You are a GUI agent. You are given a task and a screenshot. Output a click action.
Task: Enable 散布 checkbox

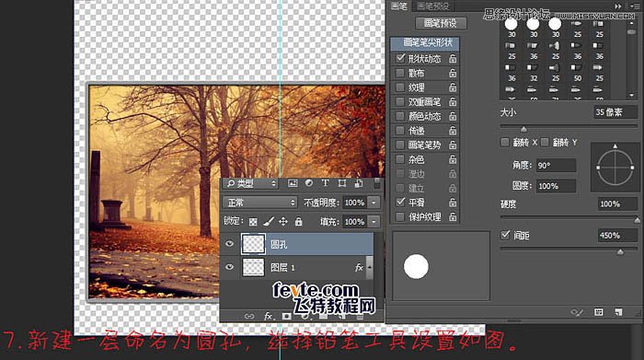coord(400,73)
